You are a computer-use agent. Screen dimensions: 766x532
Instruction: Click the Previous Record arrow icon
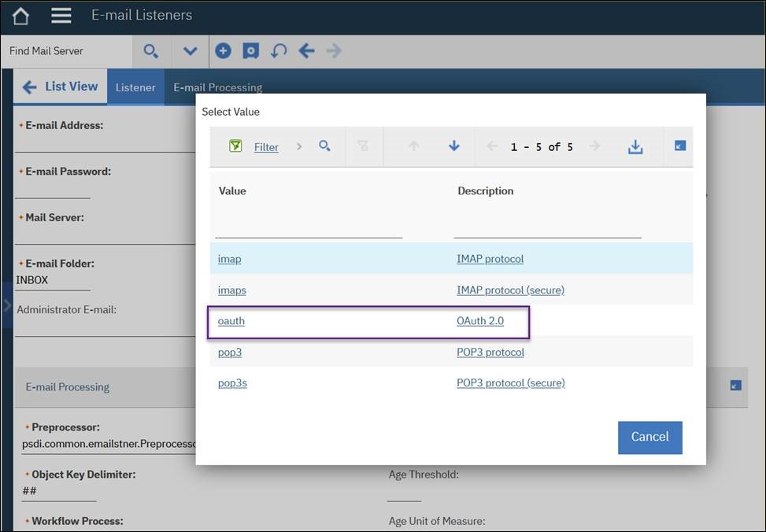(x=306, y=50)
